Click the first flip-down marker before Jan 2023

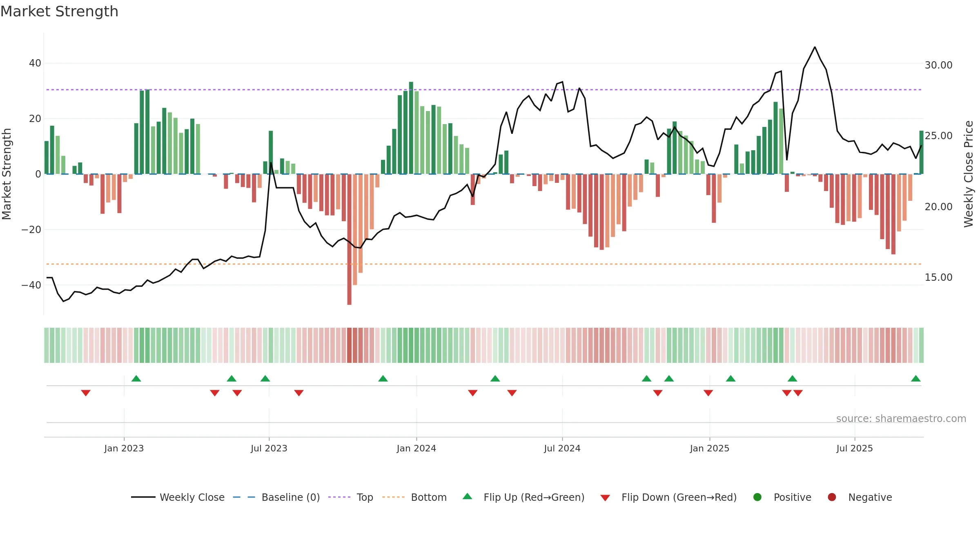click(86, 393)
